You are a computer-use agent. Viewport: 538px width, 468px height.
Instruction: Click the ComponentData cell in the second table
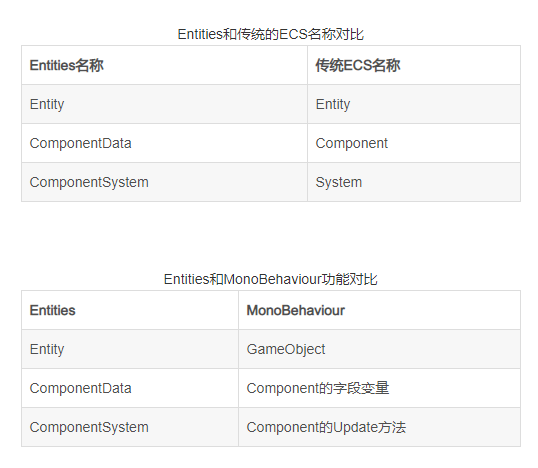[130, 388]
